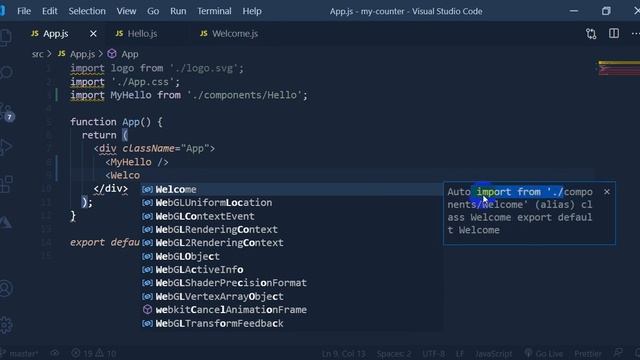
Task: Click the <MyHello /> element line
Action: tap(137, 162)
